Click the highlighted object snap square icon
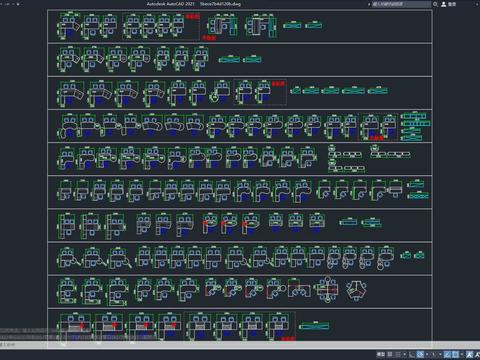The width and height of the screenshot is (480, 360). [455, 354]
